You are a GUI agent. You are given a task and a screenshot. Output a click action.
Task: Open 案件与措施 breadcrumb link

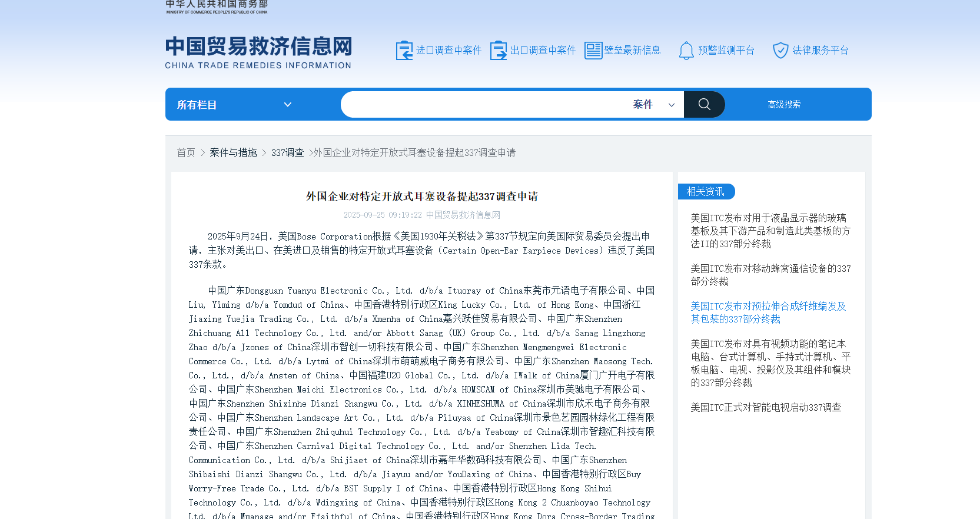coord(233,152)
